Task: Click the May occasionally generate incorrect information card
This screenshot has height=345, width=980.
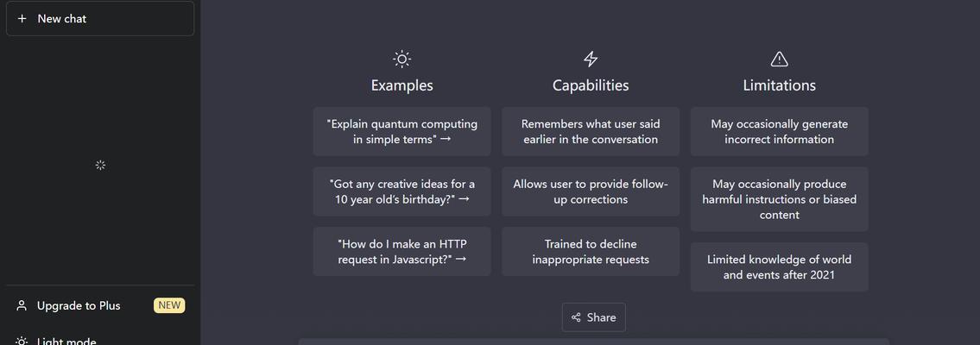Action: point(780,132)
